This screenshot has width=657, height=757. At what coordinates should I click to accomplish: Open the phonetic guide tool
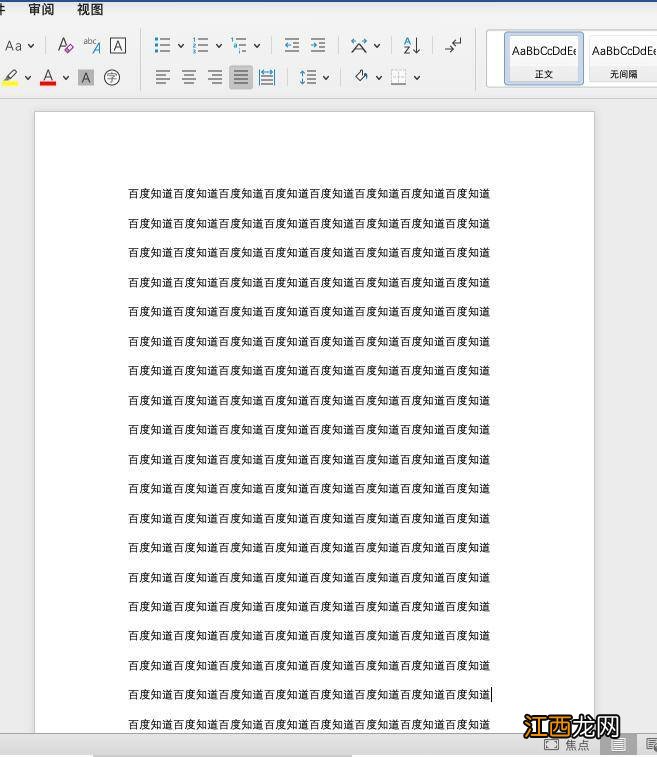pyautogui.click(x=92, y=45)
